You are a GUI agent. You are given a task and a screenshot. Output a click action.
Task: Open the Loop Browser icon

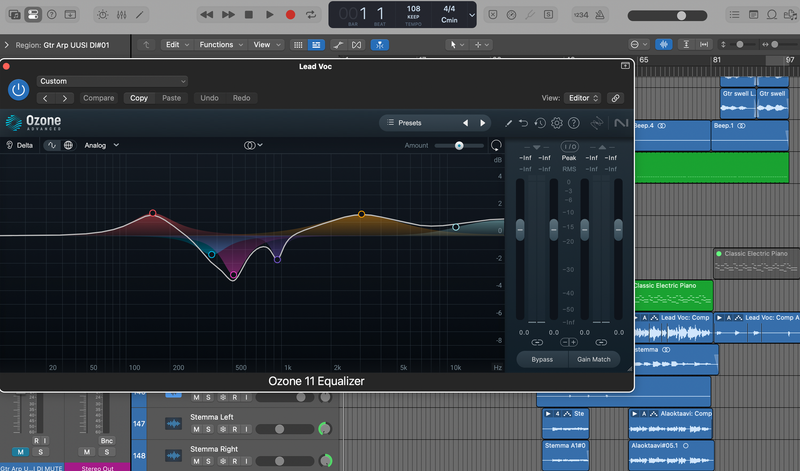tap(771, 15)
